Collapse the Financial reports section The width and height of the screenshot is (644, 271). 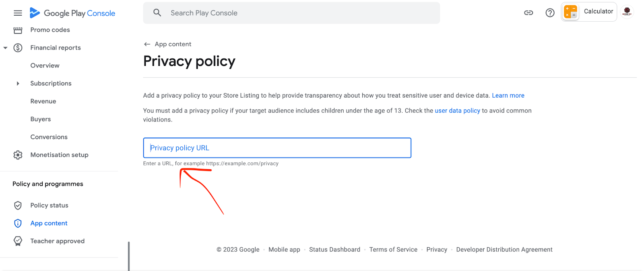click(x=6, y=48)
